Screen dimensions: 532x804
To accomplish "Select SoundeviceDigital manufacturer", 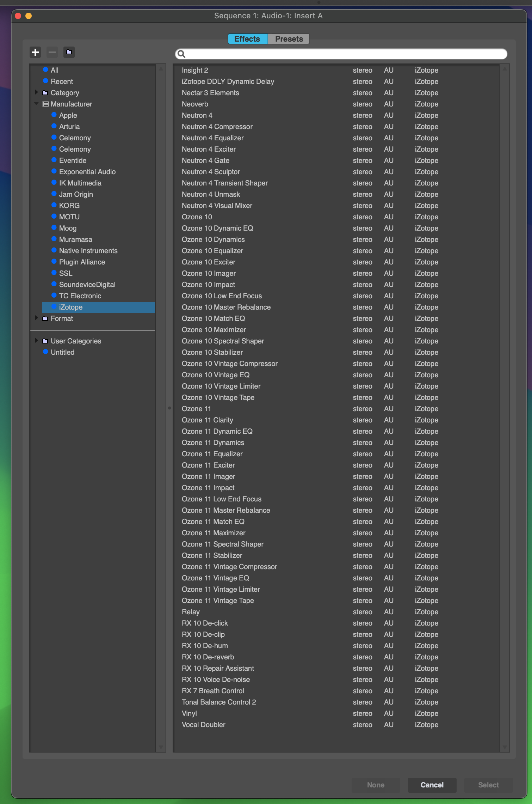I will [87, 285].
